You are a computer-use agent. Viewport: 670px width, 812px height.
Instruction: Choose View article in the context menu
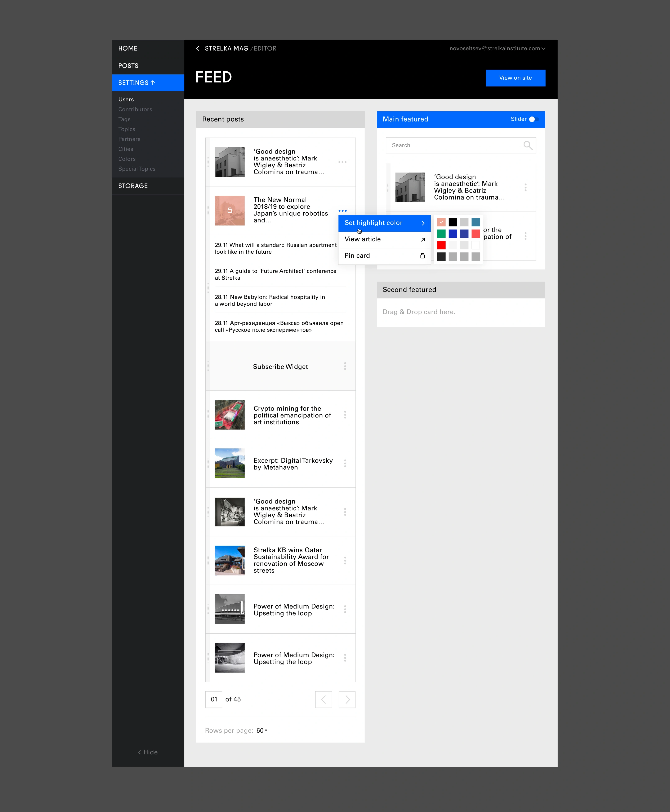(384, 239)
